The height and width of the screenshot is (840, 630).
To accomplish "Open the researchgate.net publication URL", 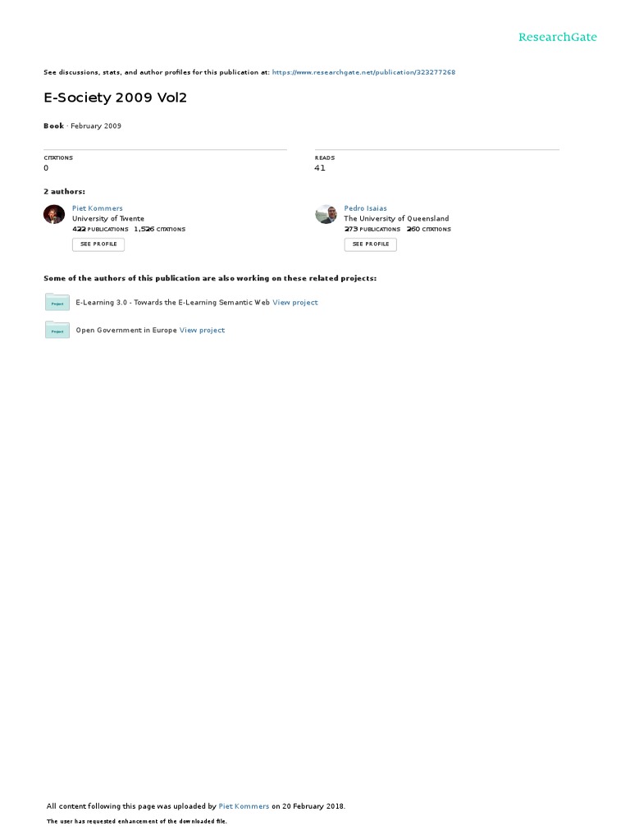I will [x=363, y=72].
